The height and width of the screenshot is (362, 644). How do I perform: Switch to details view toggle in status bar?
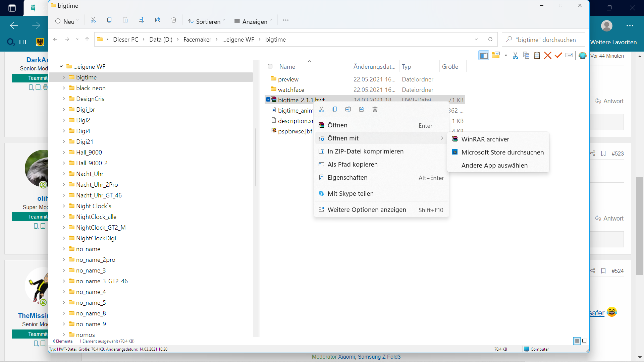[x=577, y=341]
